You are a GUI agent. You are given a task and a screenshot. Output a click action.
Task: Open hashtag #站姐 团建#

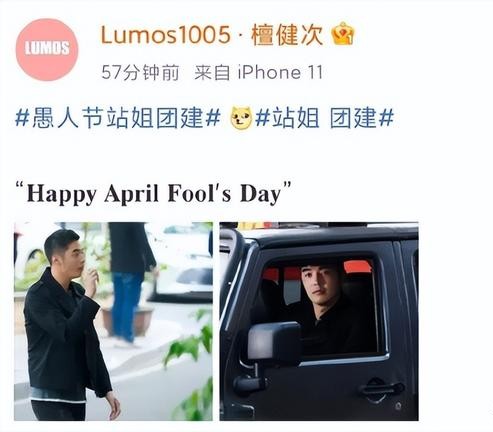coord(325,118)
